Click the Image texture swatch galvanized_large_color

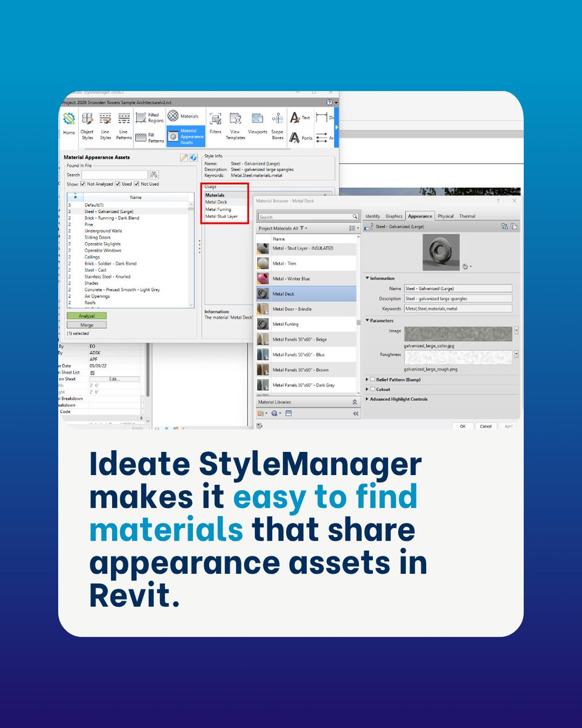(458, 334)
